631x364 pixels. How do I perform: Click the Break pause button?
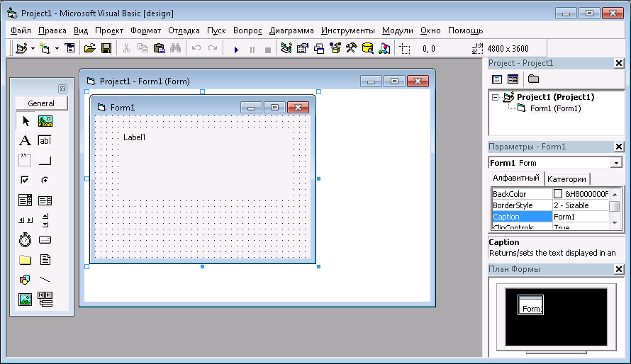(x=252, y=50)
